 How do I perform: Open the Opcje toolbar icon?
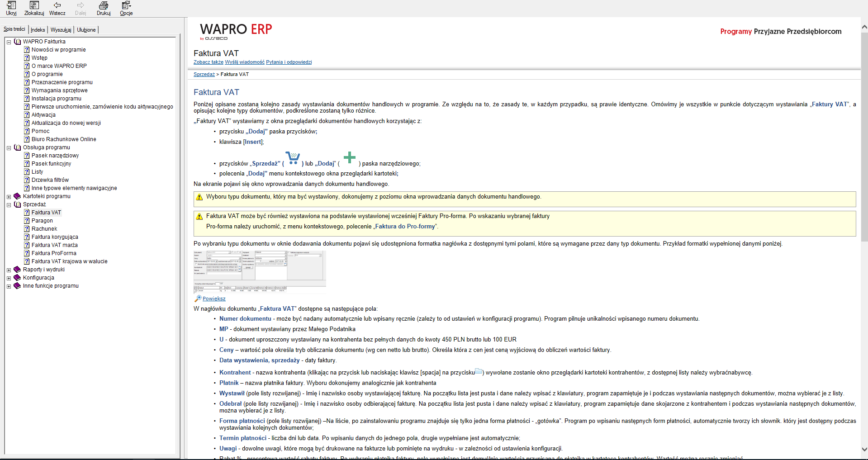pos(126,6)
